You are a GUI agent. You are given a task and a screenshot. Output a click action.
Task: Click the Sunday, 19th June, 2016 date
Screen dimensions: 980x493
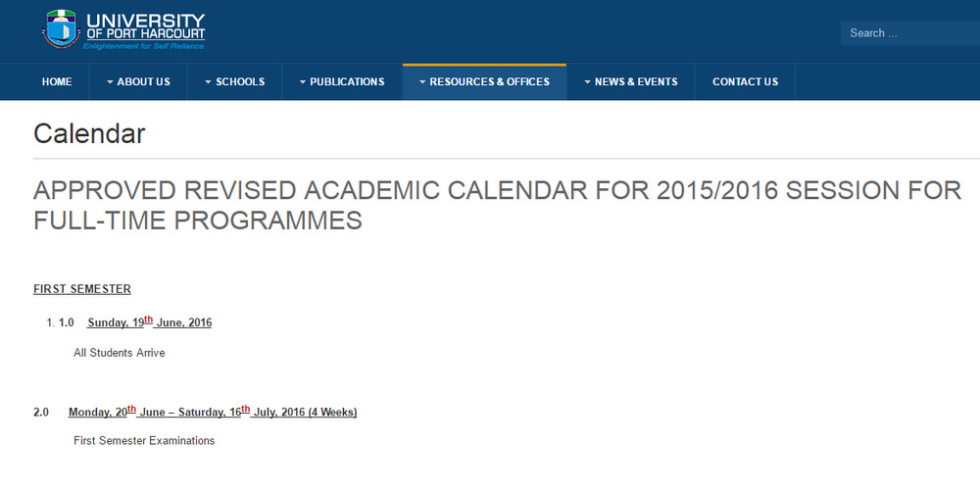pyautogui.click(x=149, y=321)
